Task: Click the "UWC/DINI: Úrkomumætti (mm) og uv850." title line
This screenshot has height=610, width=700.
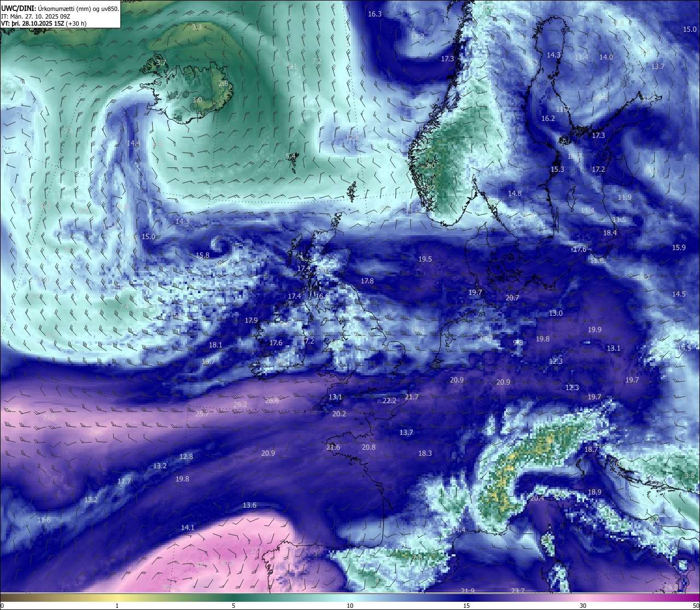Action: click(x=60, y=9)
